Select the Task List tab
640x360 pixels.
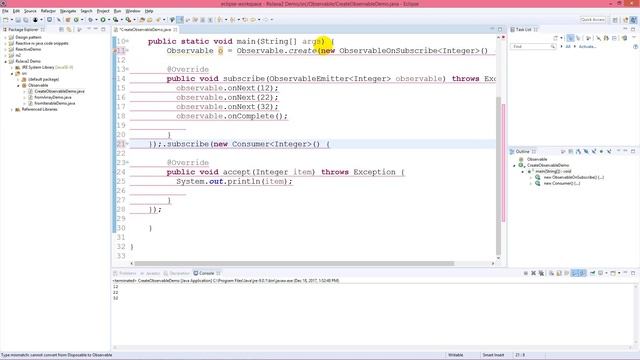tap(524, 29)
